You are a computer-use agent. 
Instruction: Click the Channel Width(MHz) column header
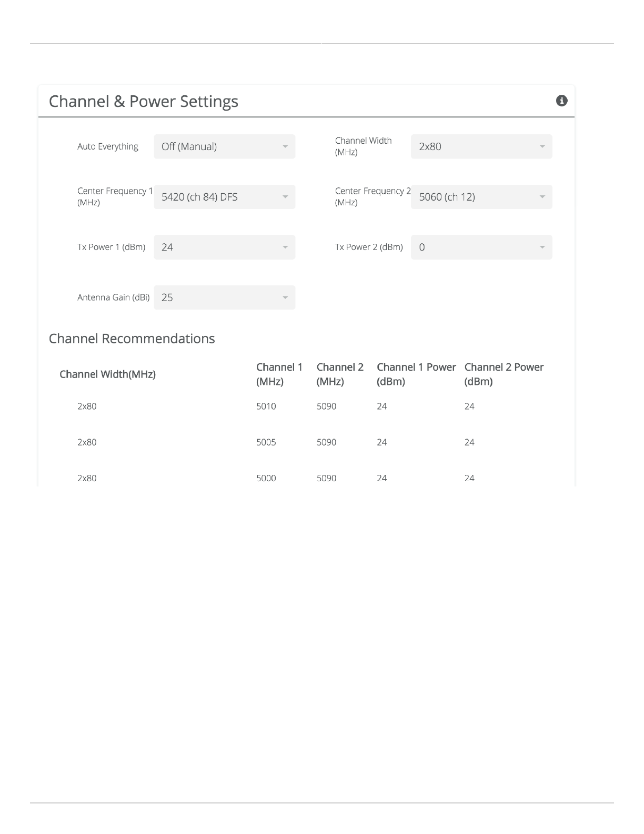click(x=107, y=374)
